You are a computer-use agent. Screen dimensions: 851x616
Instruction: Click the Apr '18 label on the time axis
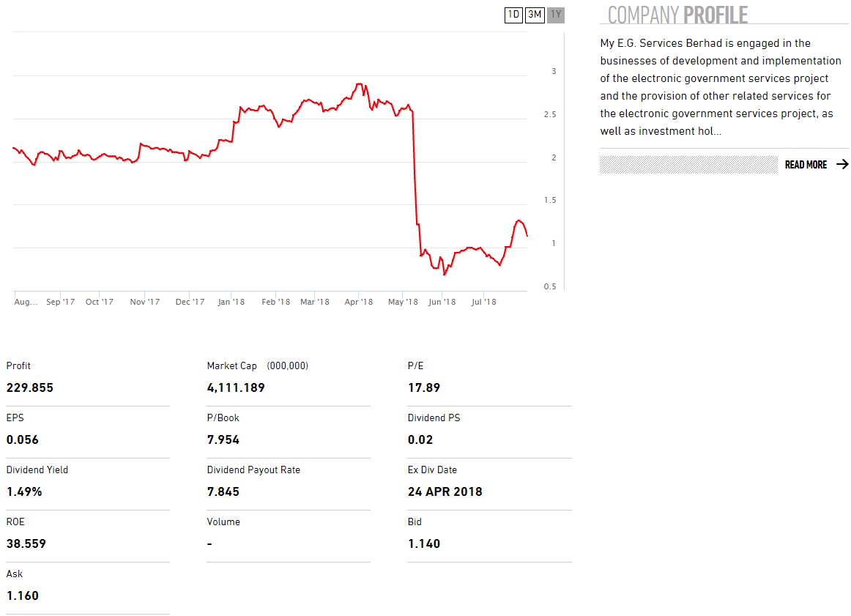point(359,302)
